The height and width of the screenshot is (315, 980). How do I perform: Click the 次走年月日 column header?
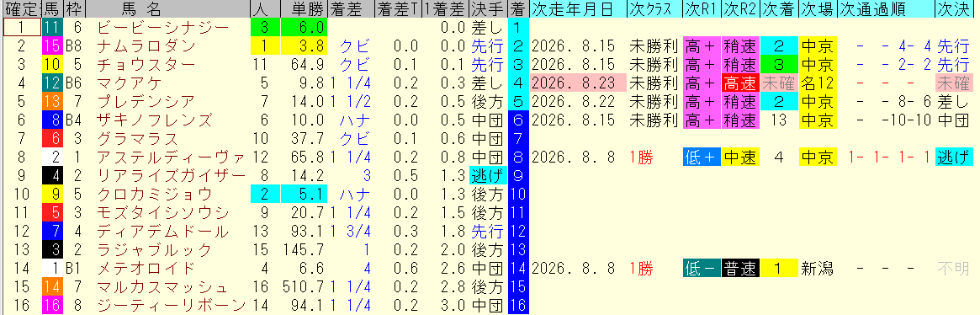pyautogui.click(x=577, y=8)
